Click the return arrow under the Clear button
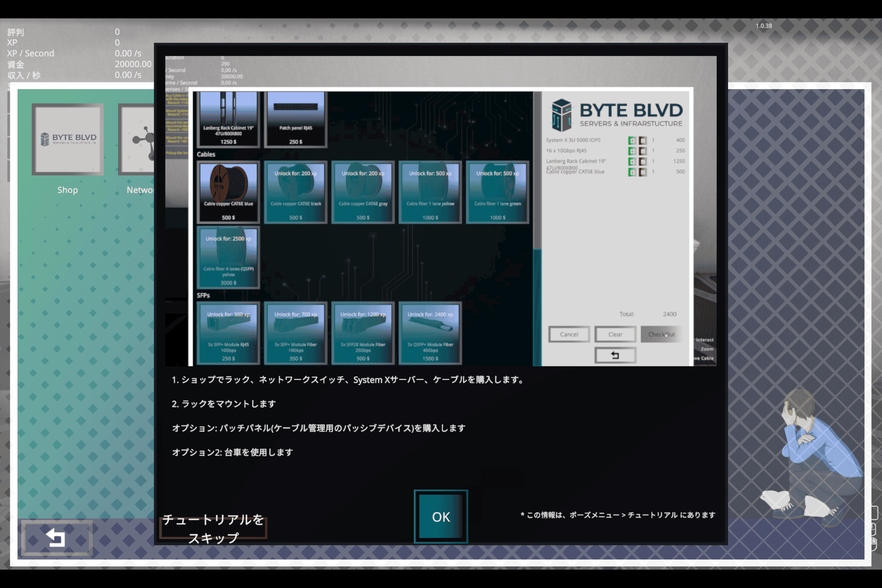 coord(615,355)
